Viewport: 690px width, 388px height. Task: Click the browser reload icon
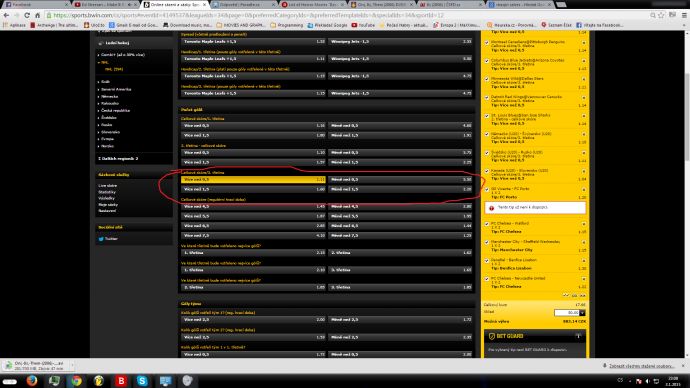coord(27,15)
